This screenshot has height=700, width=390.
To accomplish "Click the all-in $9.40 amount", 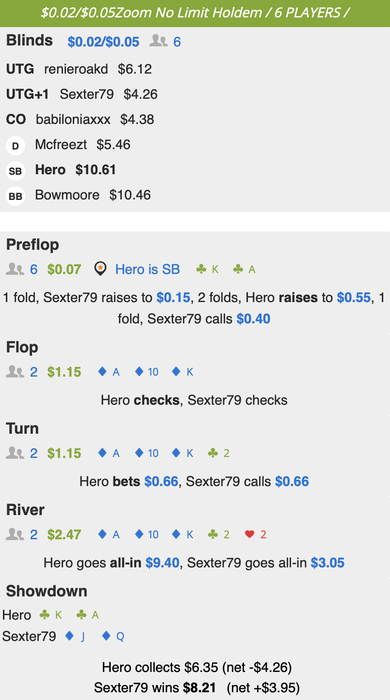I will coord(162,563).
